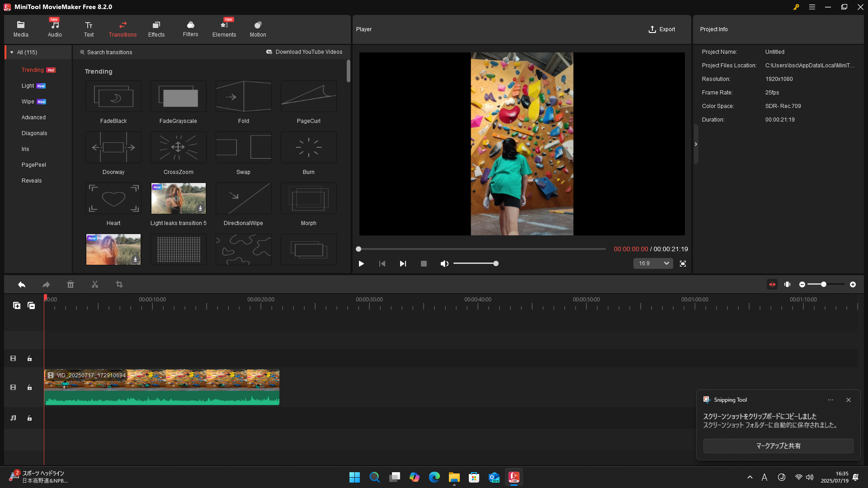
Task: Play the video preview
Action: tap(361, 263)
